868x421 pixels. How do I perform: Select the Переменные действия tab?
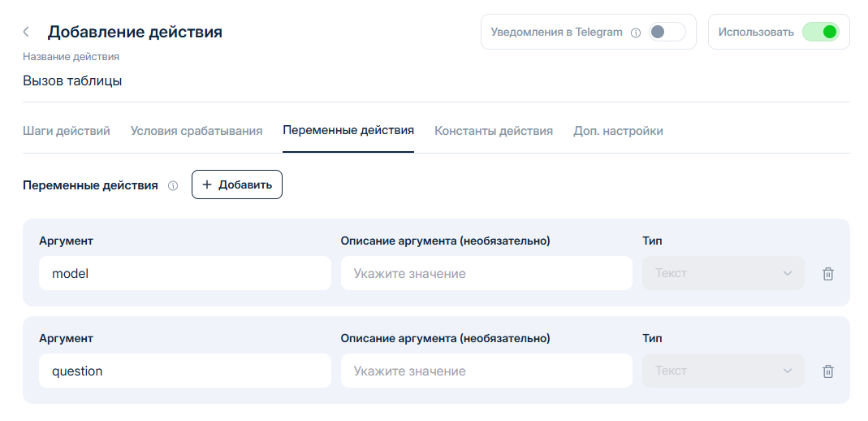[348, 131]
